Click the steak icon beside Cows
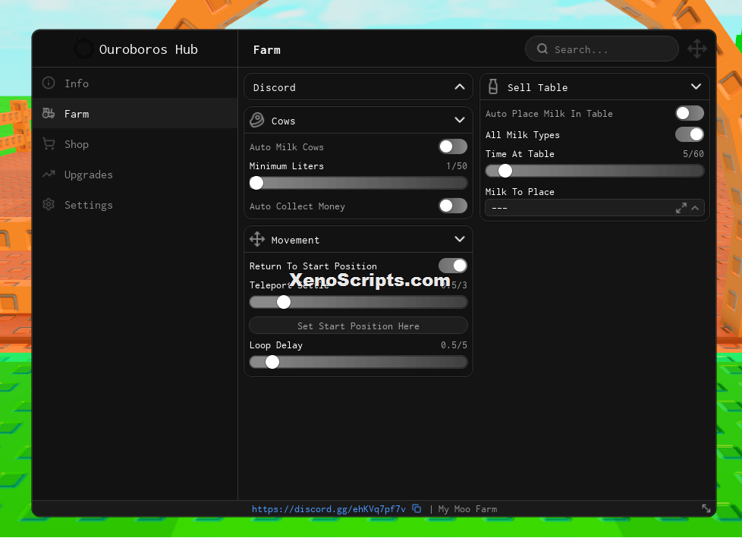Viewport: 742px width, 560px height. coord(257,120)
